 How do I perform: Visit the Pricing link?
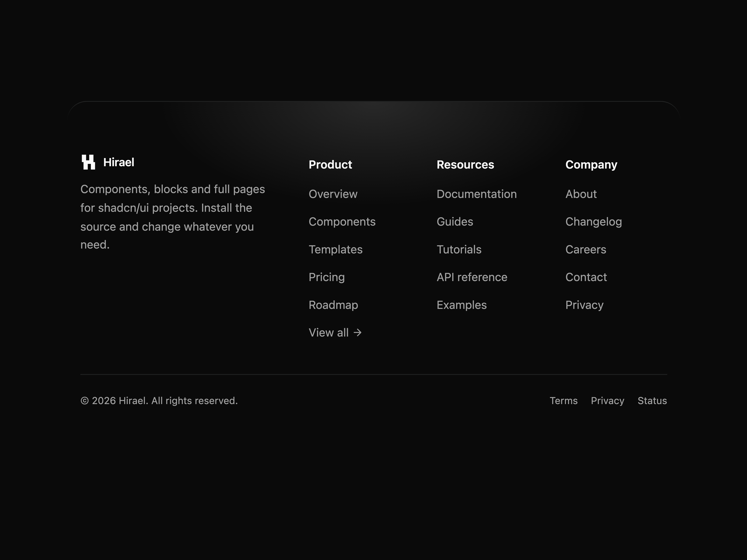click(x=326, y=277)
